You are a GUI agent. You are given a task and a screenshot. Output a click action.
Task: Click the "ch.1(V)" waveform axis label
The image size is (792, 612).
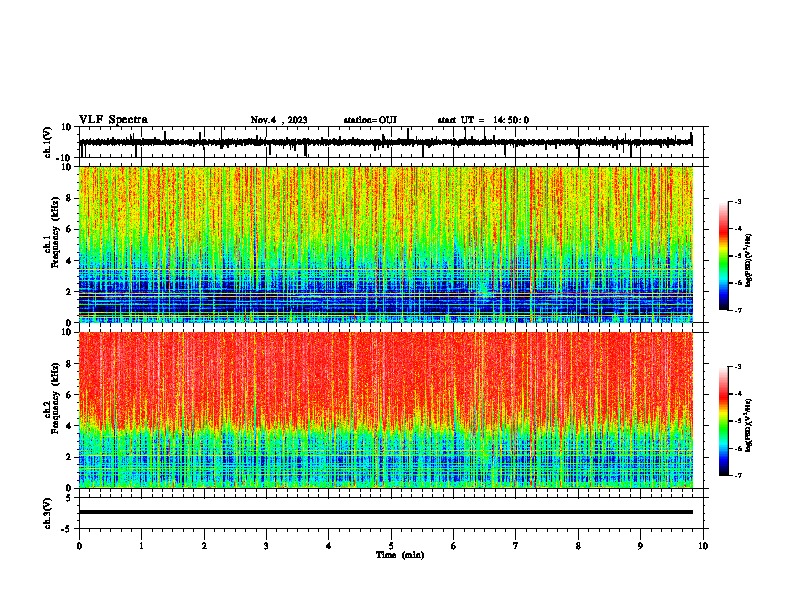(x=48, y=142)
